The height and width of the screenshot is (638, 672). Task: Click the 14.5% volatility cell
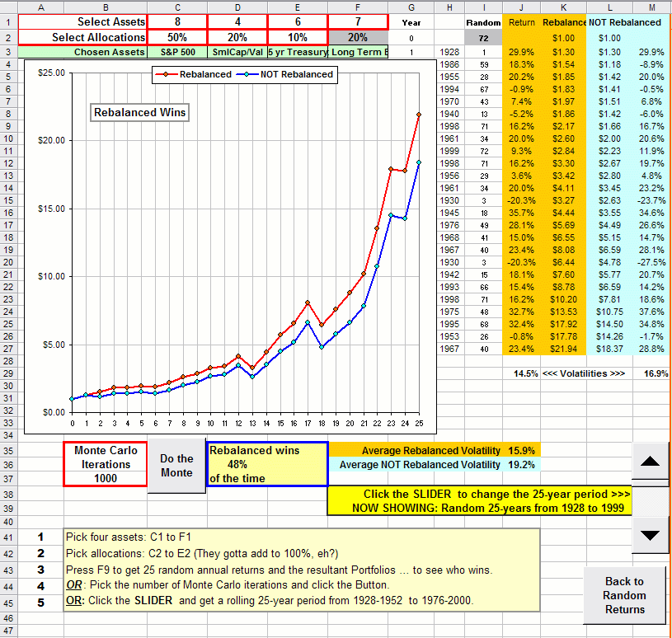[x=522, y=373]
